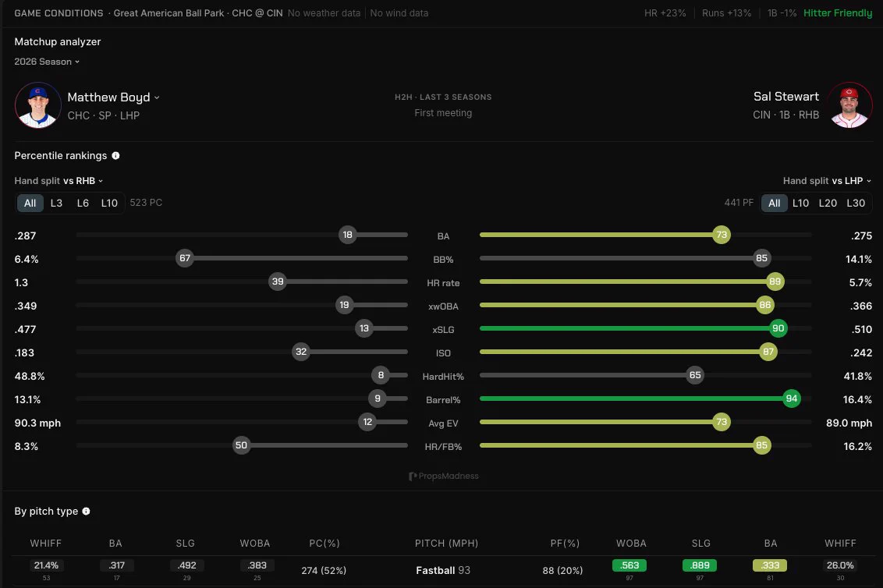Click the batter fastball BA value .333

[x=770, y=565]
